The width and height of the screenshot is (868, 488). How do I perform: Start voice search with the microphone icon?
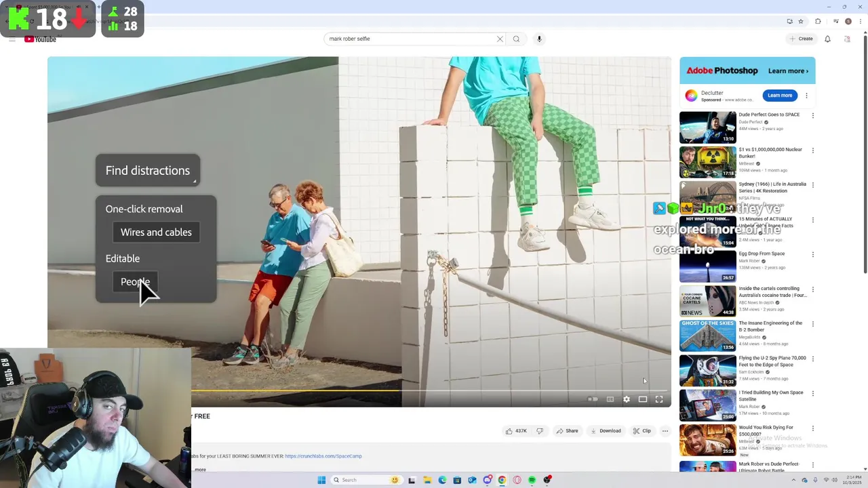(x=539, y=39)
